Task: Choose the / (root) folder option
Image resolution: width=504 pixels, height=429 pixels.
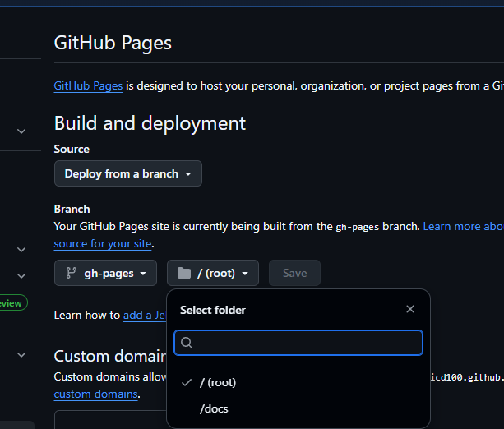Action: [x=298, y=382]
